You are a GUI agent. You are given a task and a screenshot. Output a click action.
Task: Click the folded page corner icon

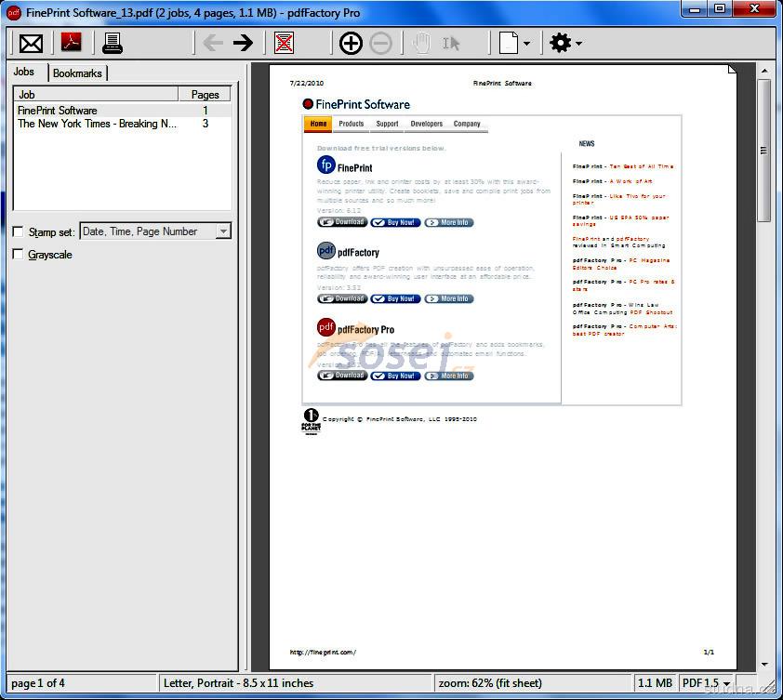point(732,69)
